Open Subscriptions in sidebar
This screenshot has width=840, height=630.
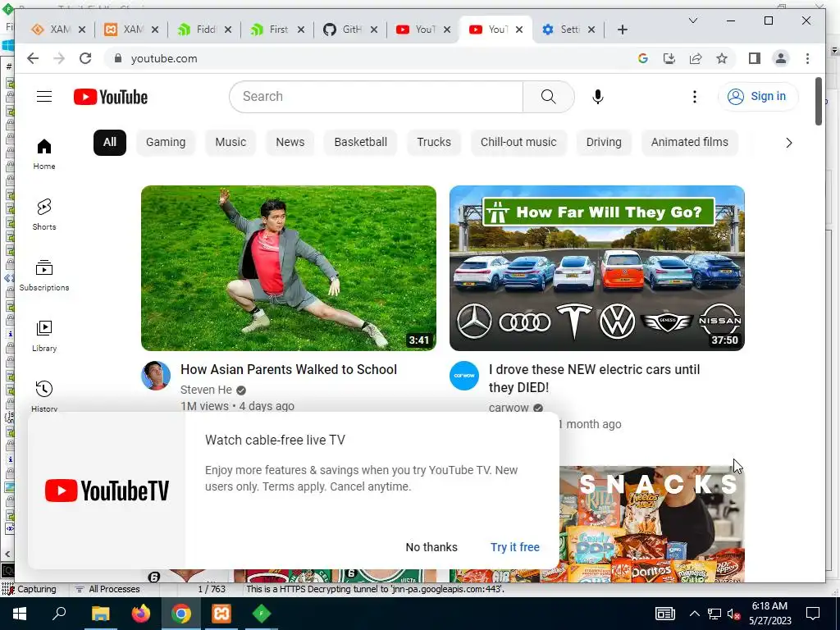click(44, 276)
